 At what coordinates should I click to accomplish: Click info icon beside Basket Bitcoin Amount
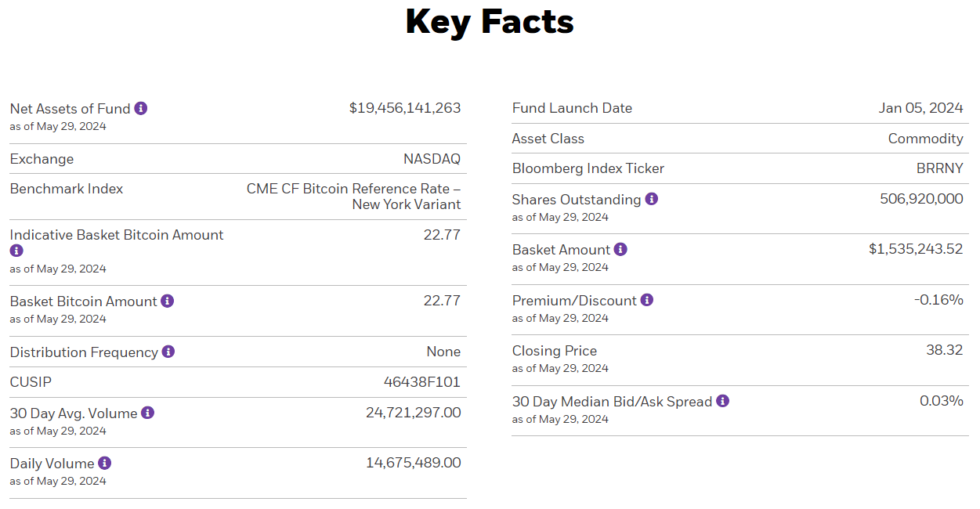coord(167,301)
